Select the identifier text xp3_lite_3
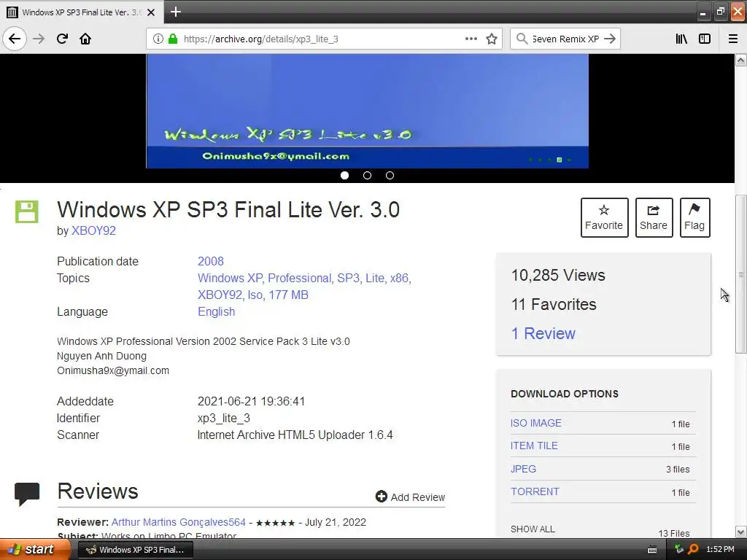 tap(223, 418)
